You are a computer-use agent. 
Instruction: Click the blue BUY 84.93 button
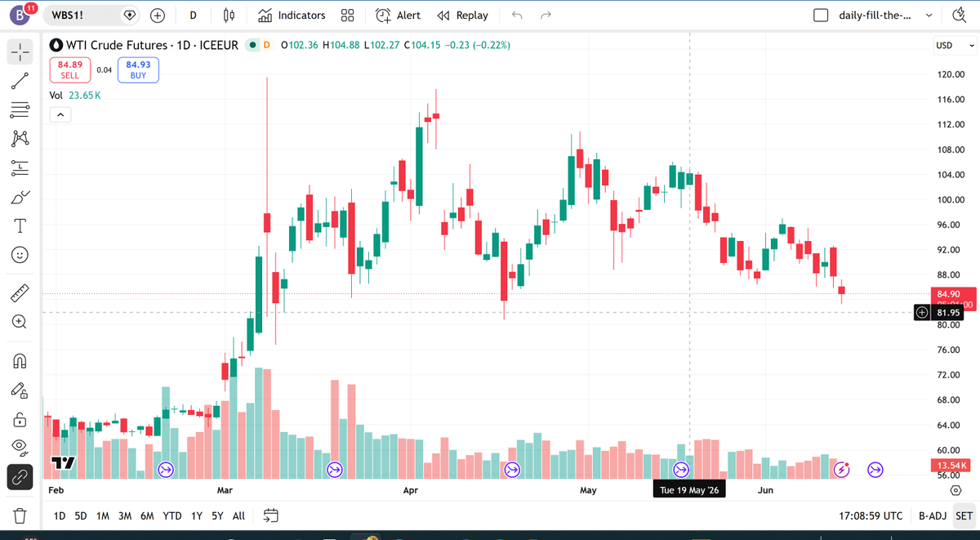pos(138,69)
